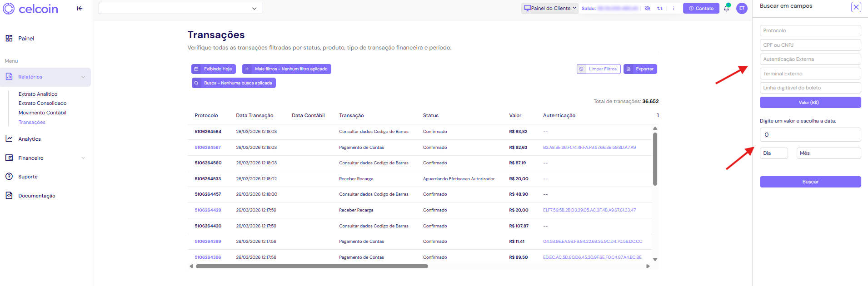Close the Buscar em campos panel
868x286 pixels.
pyautogui.click(x=856, y=7)
